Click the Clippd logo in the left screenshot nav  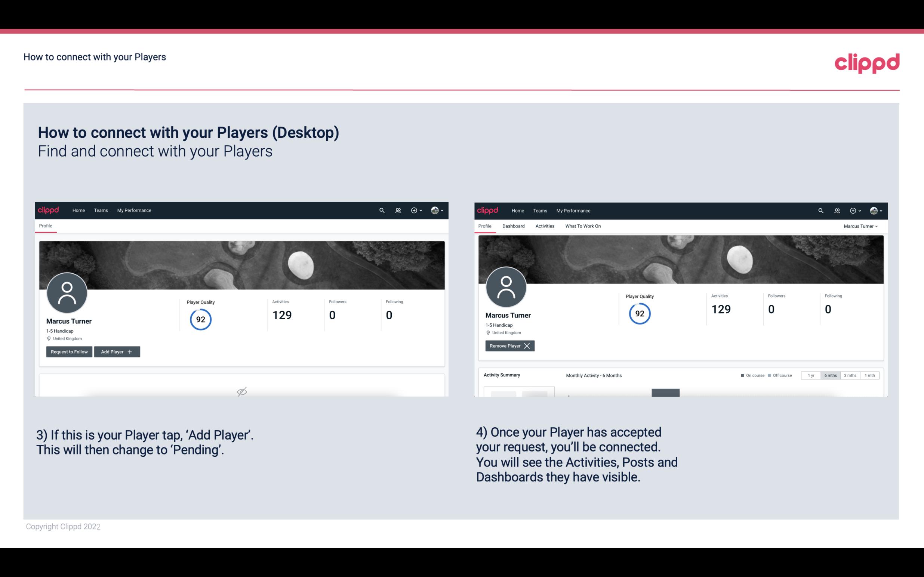point(48,210)
